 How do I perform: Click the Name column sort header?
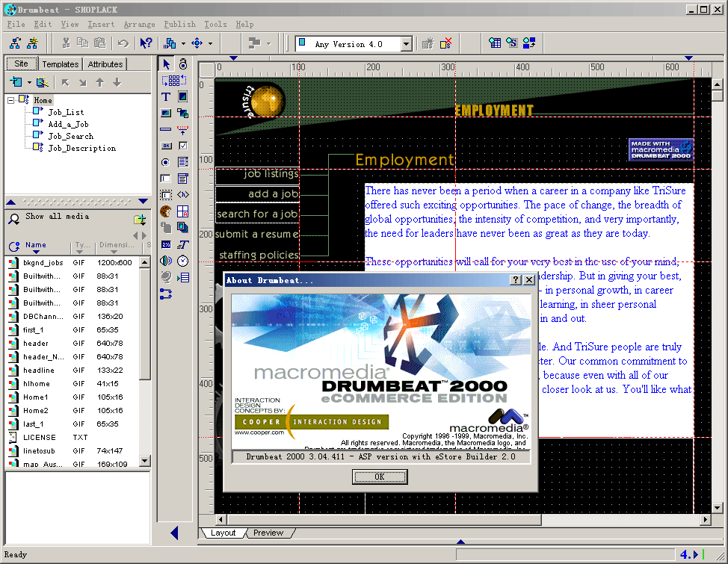coord(36,245)
